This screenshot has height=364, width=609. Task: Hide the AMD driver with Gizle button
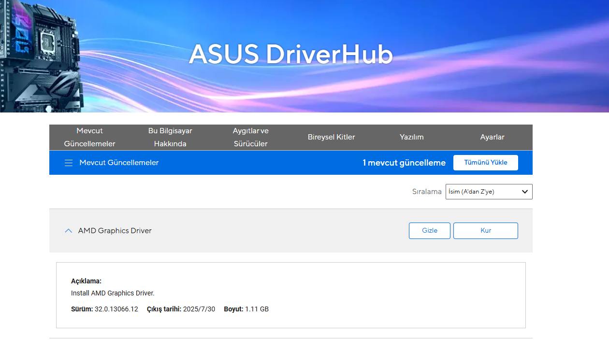coord(430,231)
